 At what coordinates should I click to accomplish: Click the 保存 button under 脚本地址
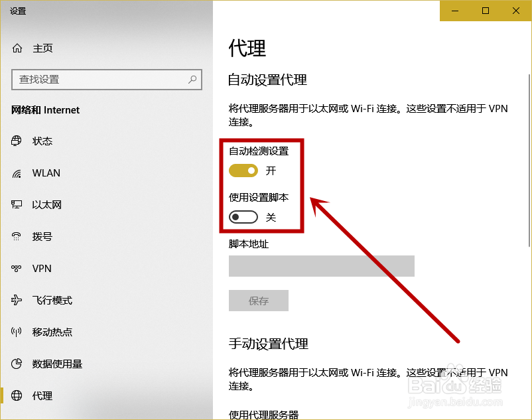pos(259,301)
